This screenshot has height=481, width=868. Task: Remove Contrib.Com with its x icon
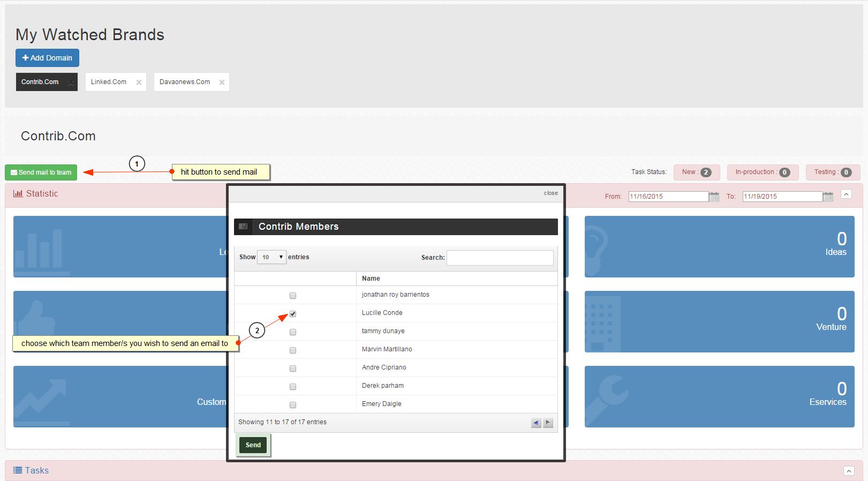coord(70,82)
